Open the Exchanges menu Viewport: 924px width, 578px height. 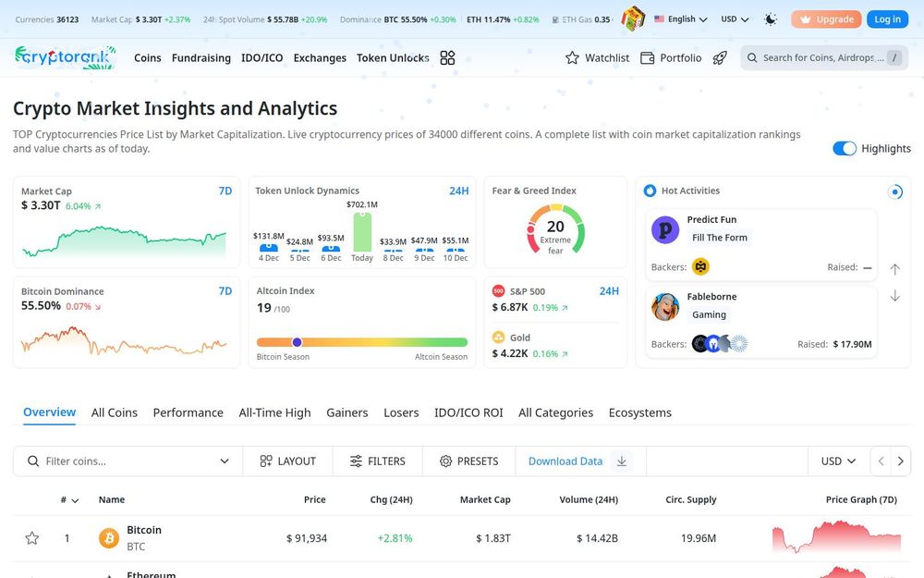pyautogui.click(x=320, y=57)
